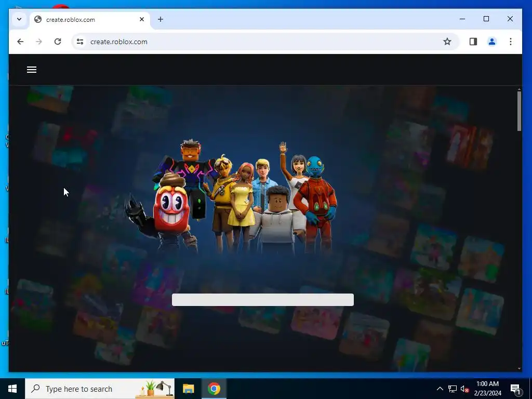
Task: Open the notification center icon
Action: coord(516,389)
